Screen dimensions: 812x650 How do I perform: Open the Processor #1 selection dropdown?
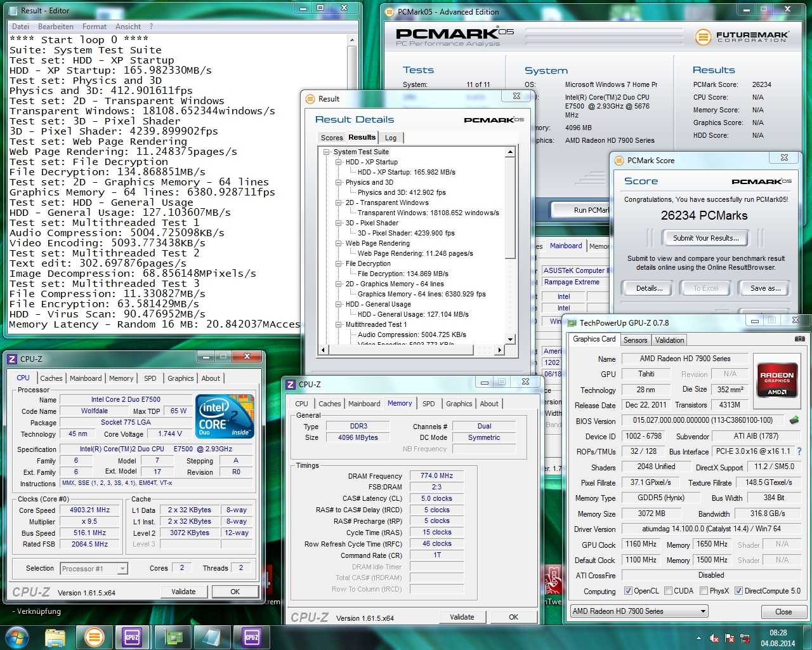pos(94,569)
